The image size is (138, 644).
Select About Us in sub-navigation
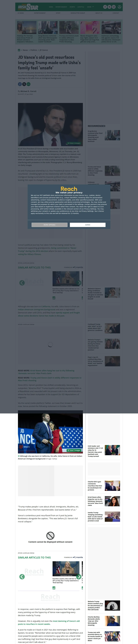click(99, 13)
